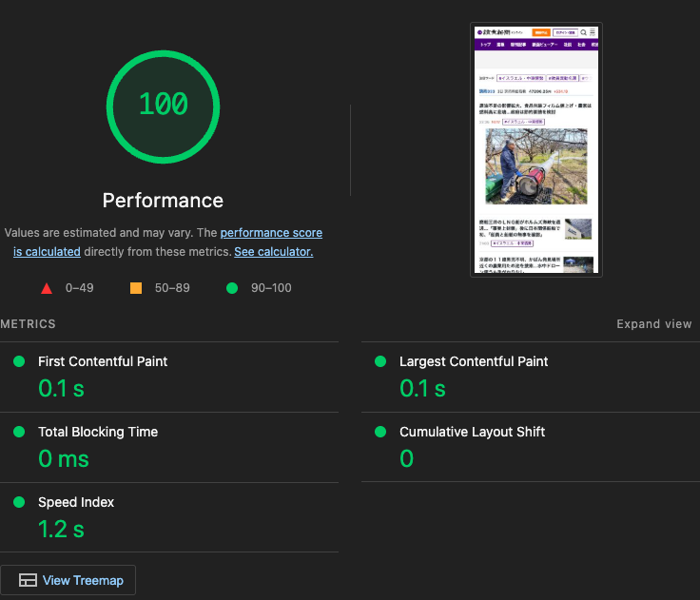Expand the First Contentful Paint metric row

(169, 377)
